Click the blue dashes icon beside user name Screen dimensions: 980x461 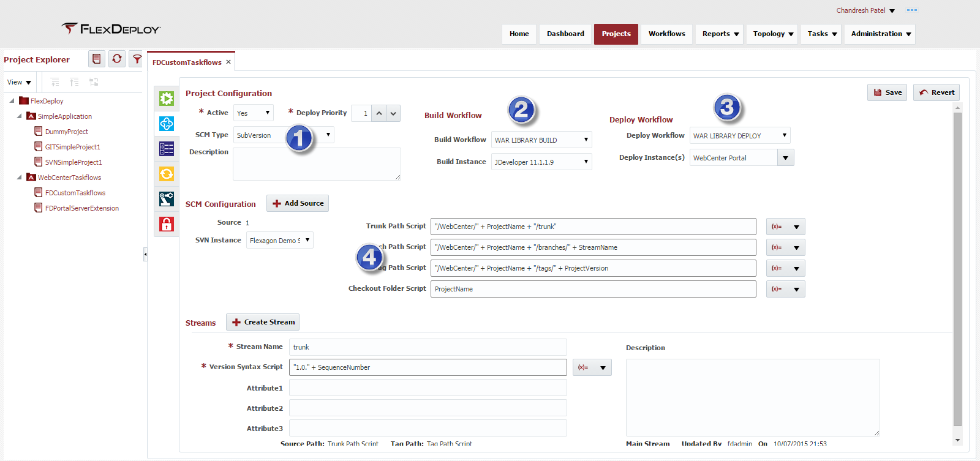pyautogui.click(x=912, y=10)
